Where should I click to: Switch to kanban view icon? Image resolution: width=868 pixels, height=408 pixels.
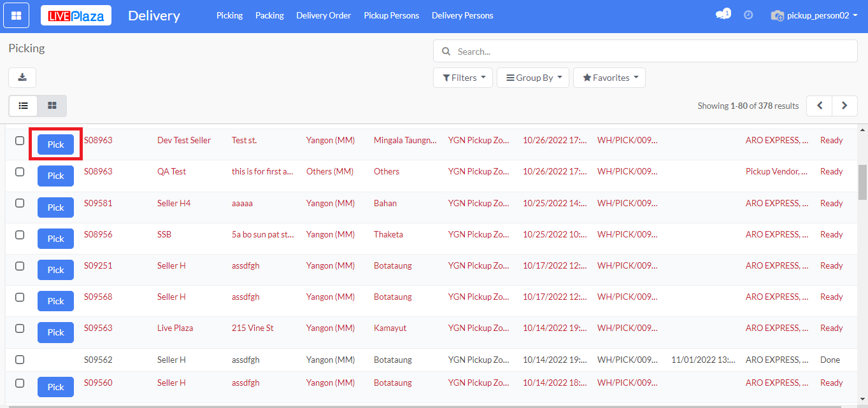point(52,106)
